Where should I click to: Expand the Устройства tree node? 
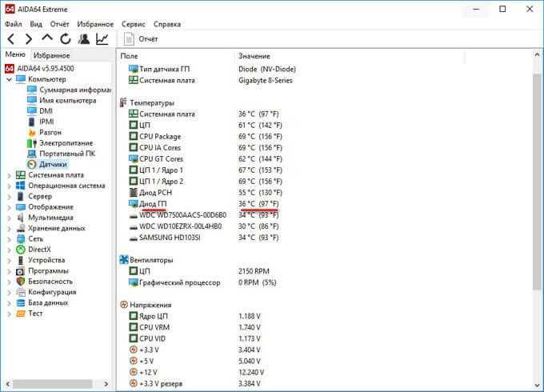point(9,260)
